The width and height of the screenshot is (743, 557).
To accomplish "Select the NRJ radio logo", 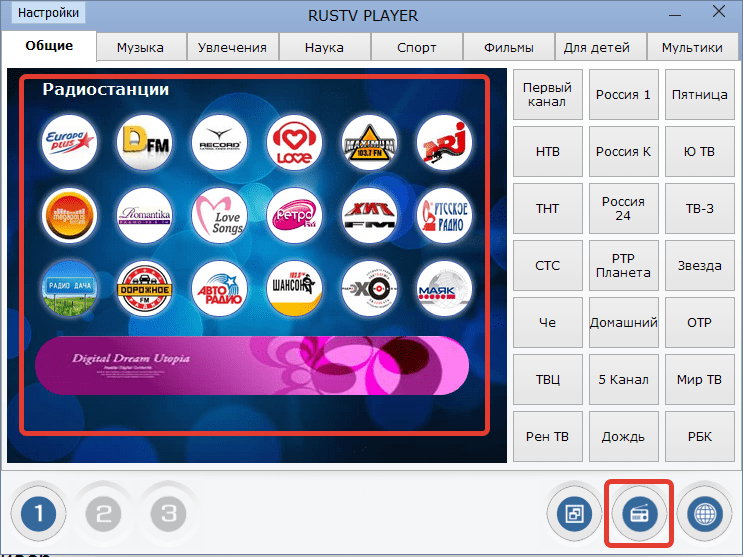I will (x=444, y=142).
